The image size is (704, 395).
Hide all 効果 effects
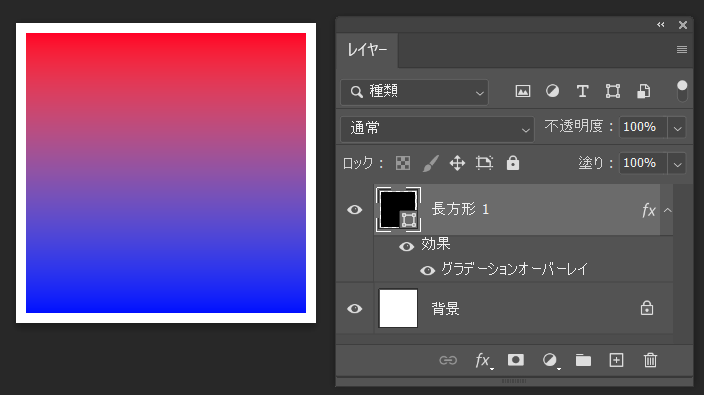(x=406, y=246)
